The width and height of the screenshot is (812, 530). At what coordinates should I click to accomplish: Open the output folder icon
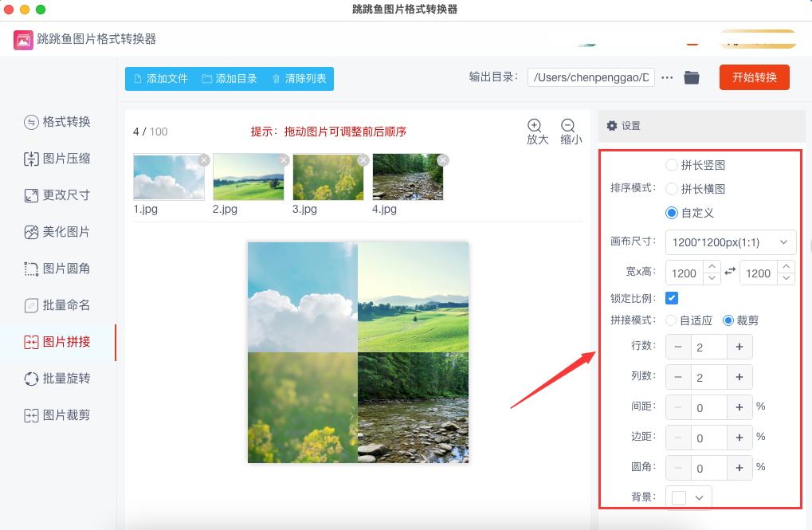click(x=692, y=77)
